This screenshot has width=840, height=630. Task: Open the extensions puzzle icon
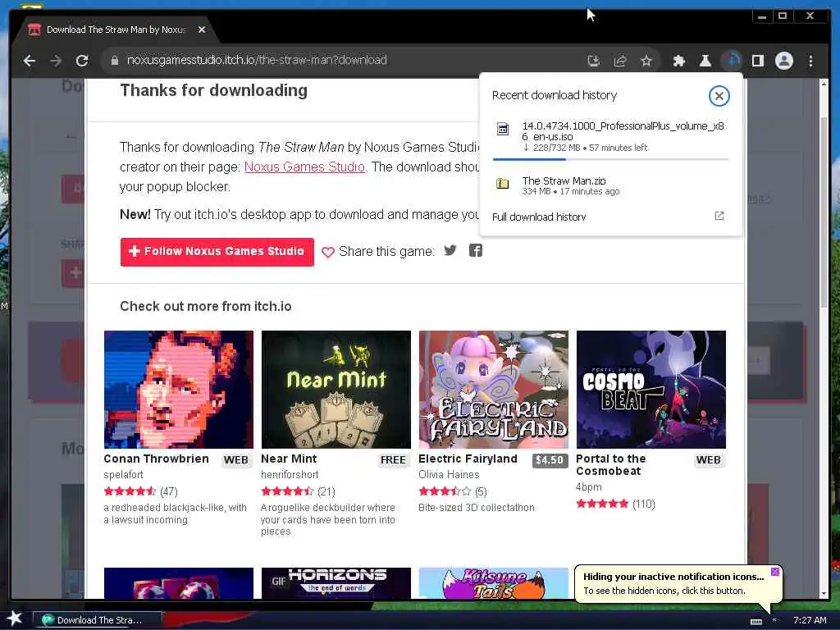[x=678, y=61]
